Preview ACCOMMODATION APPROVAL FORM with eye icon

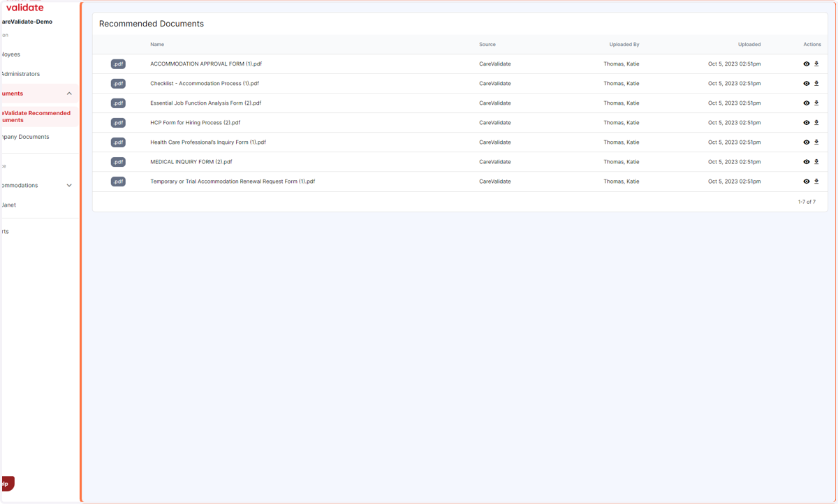pyautogui.click(x=807, y=64)
